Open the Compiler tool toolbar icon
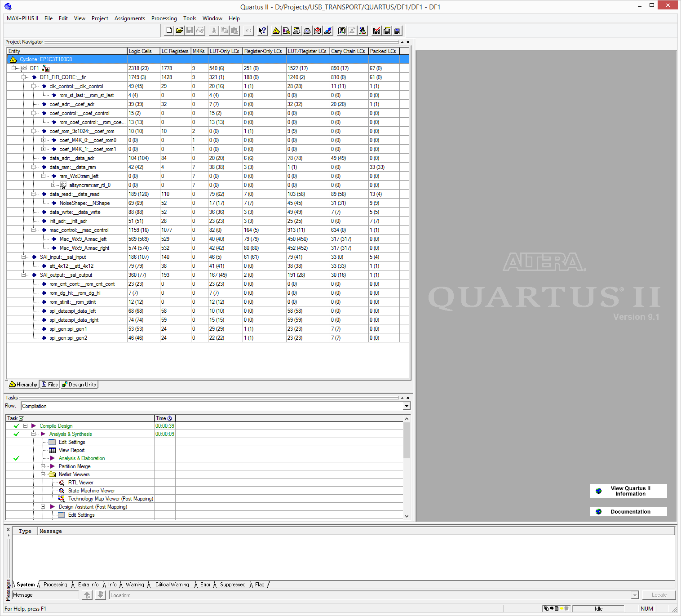 pos(297,31)
